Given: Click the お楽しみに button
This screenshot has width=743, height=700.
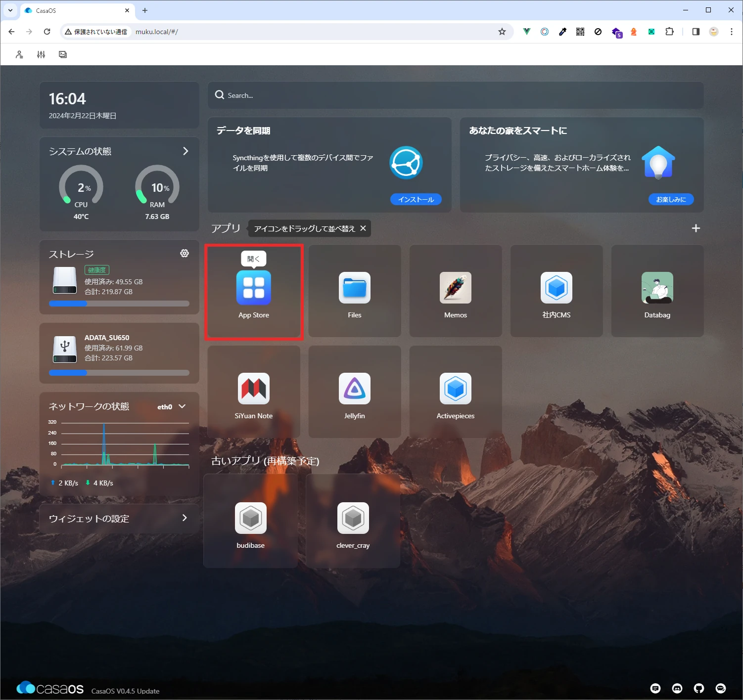Looking at the screenshot, I should pyautogui.click(x=671, y=199).
